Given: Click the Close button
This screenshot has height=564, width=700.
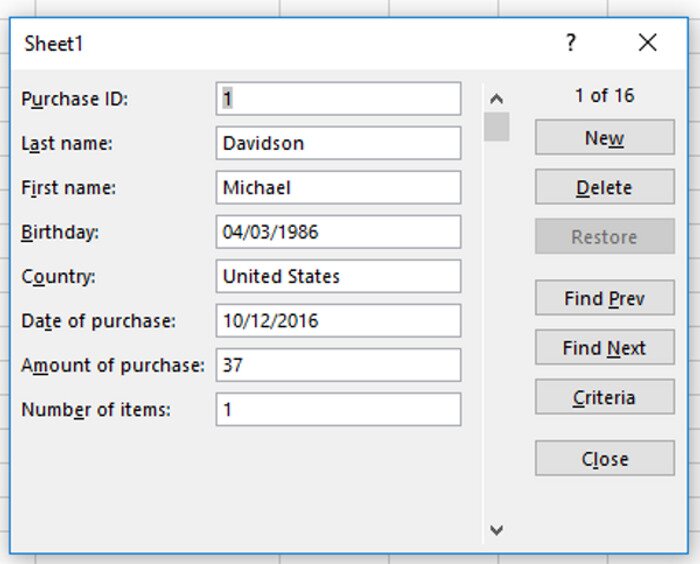Looking at the screenshot, I should (604, 459).
